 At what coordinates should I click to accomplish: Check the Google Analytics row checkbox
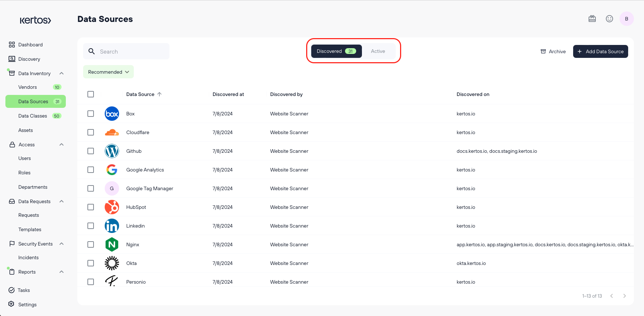click(91, 170)
